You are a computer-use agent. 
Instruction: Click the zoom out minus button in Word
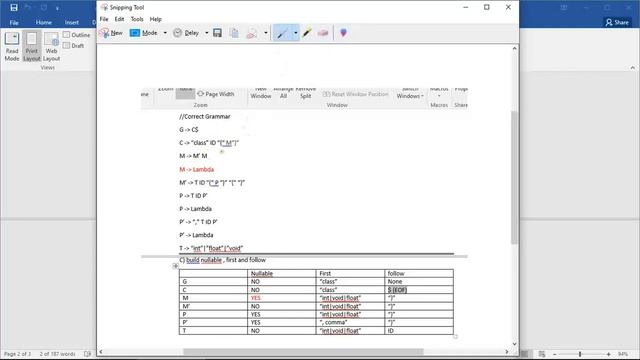pyautogui.click(x=555, y=354)
